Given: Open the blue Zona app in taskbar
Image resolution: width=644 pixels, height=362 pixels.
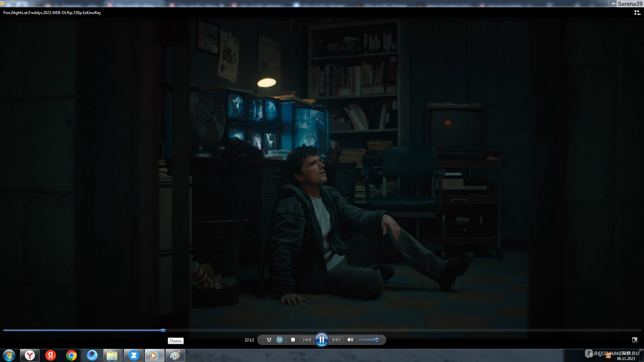Looking at the screenshot, I should tap(133, 355).
